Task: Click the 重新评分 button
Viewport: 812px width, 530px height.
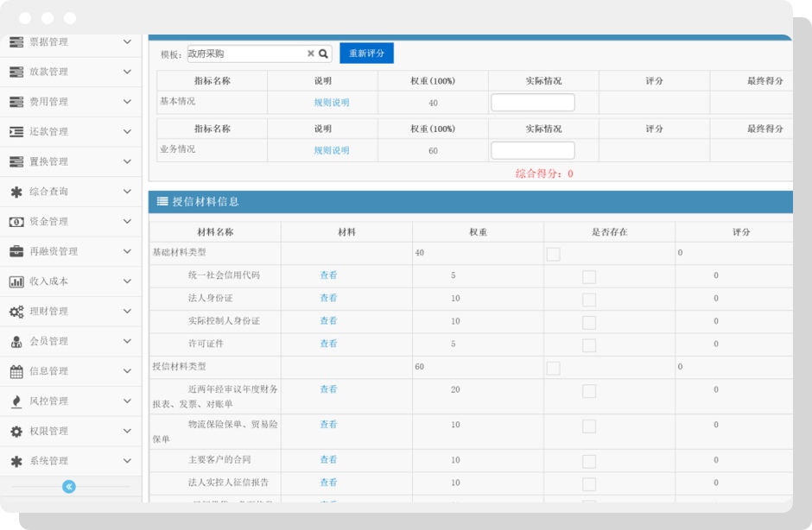Action: point(366,54)
